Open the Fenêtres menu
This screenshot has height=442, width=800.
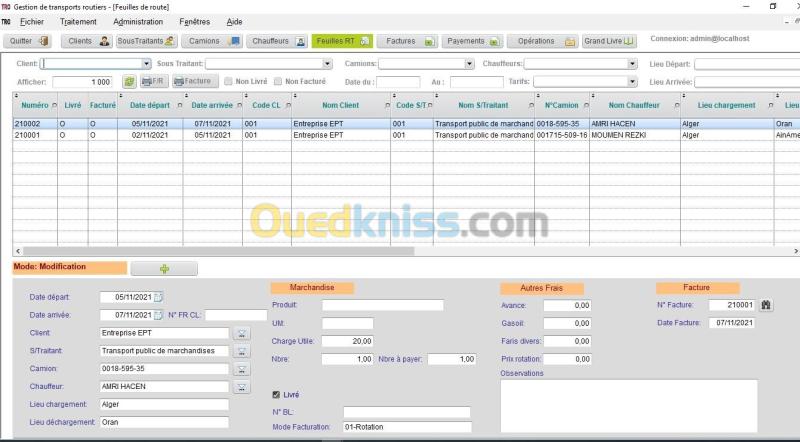pos(194,22)
